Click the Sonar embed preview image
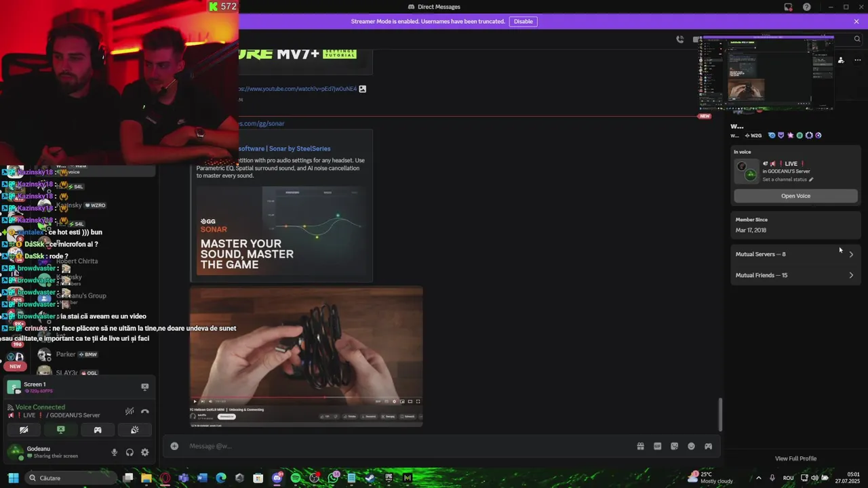This screenshot has width=868, height=488. (x=281, y=231)
